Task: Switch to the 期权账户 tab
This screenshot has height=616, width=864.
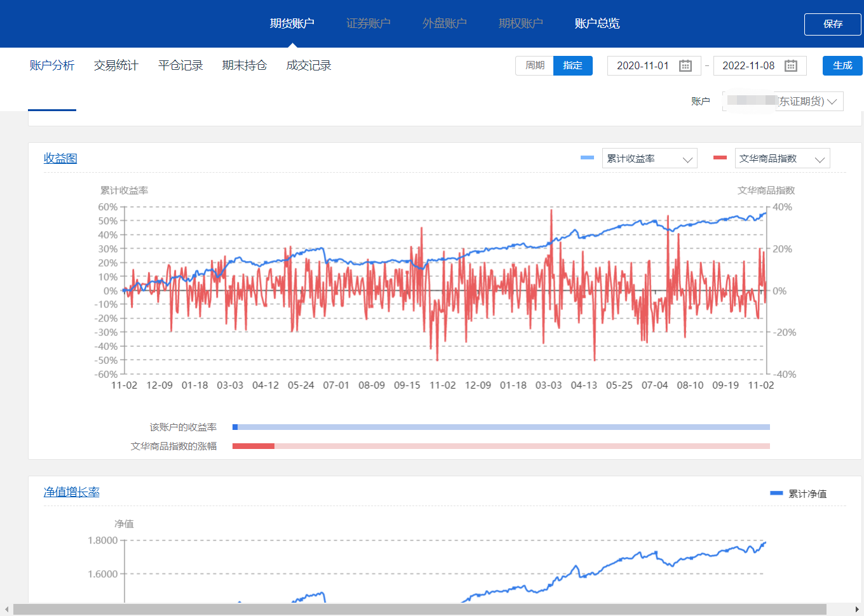Action: point(520,23)
